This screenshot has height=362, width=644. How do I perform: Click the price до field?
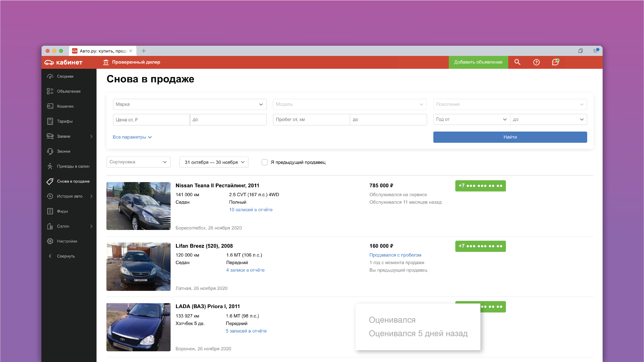pyautogui.click(x=228, y=120)
